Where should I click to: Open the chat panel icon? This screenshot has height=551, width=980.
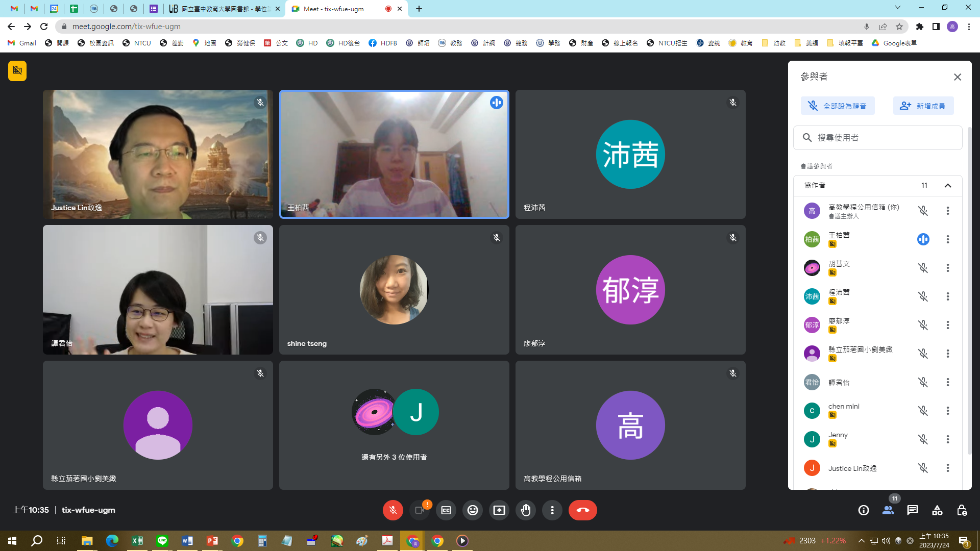coord(913,510)
